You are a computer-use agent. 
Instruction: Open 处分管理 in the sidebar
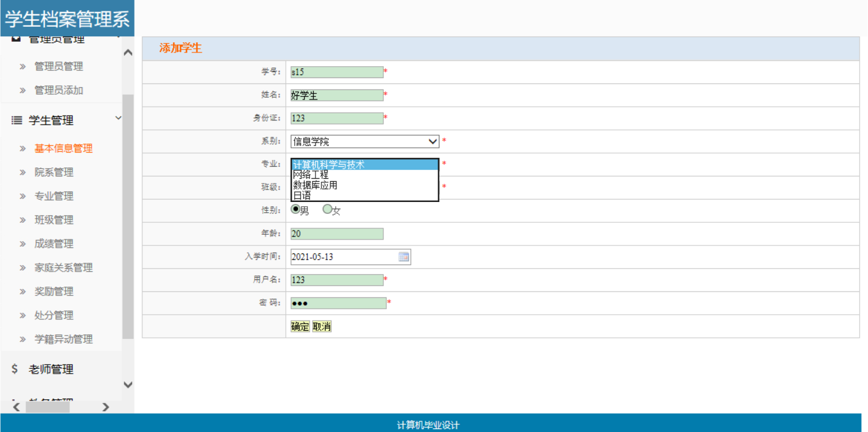tap(54, 315)
